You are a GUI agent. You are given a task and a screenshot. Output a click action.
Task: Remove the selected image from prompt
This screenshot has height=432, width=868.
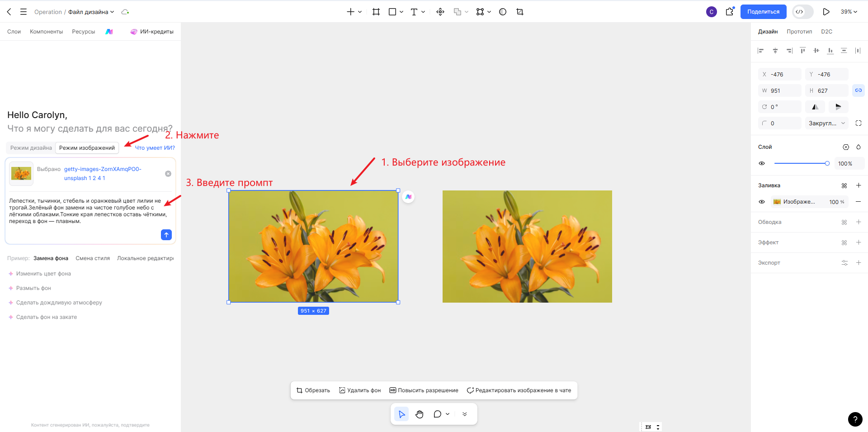(168, 174)
